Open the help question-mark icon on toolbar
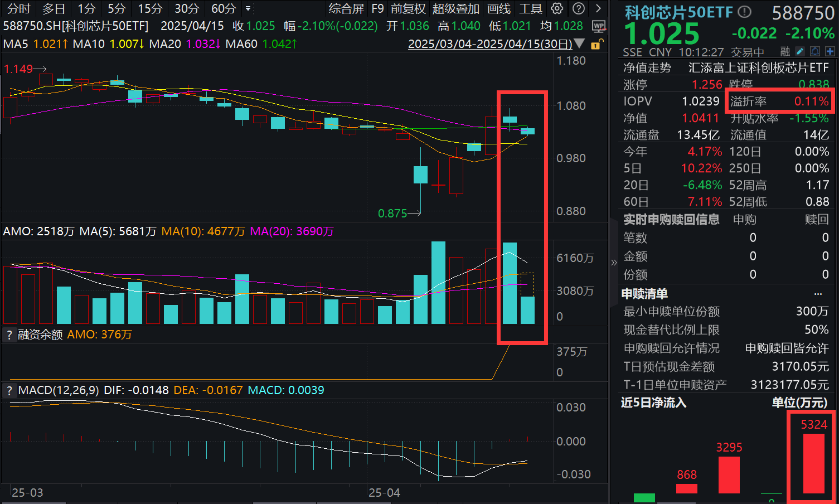 pos(578,8)
